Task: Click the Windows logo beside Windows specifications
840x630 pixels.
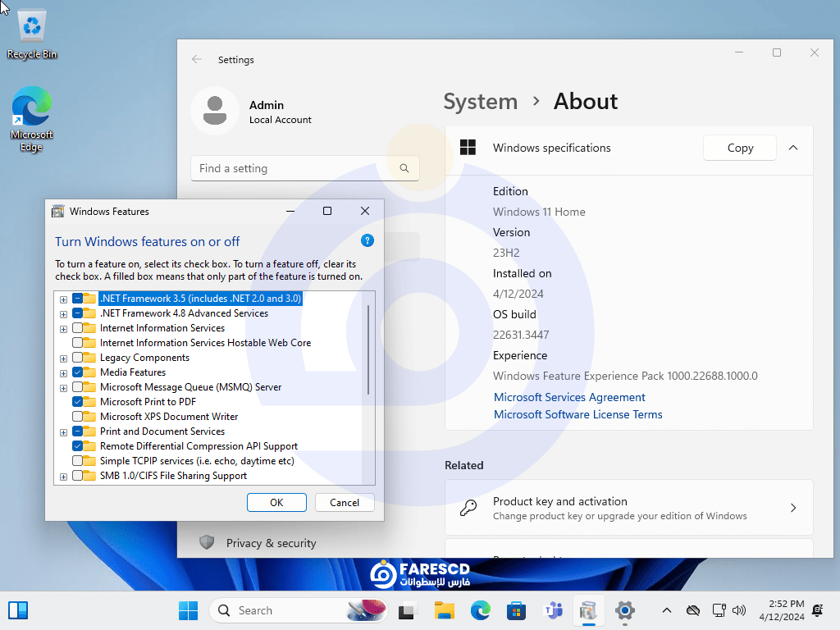Action: click(468, 148)
